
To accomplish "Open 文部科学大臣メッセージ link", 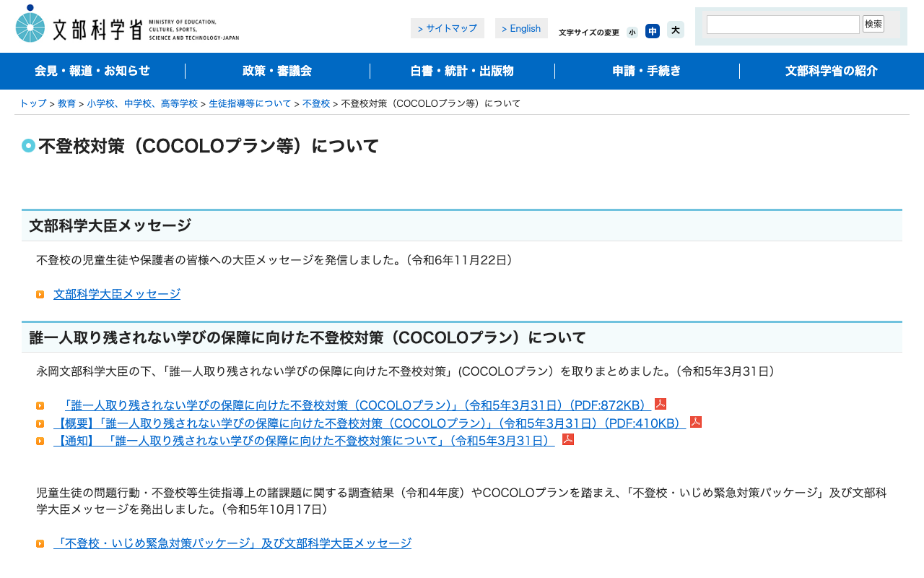I will coord(117,294).
